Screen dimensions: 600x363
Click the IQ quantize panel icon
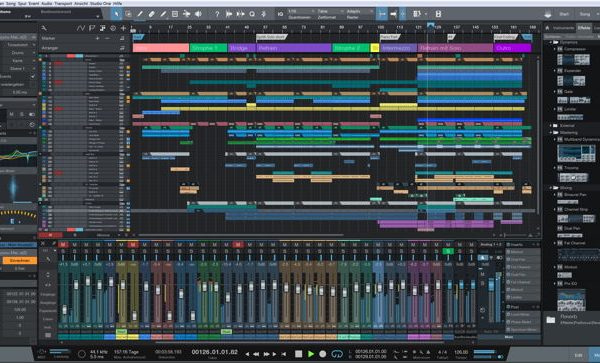click(x=280, y=14)
